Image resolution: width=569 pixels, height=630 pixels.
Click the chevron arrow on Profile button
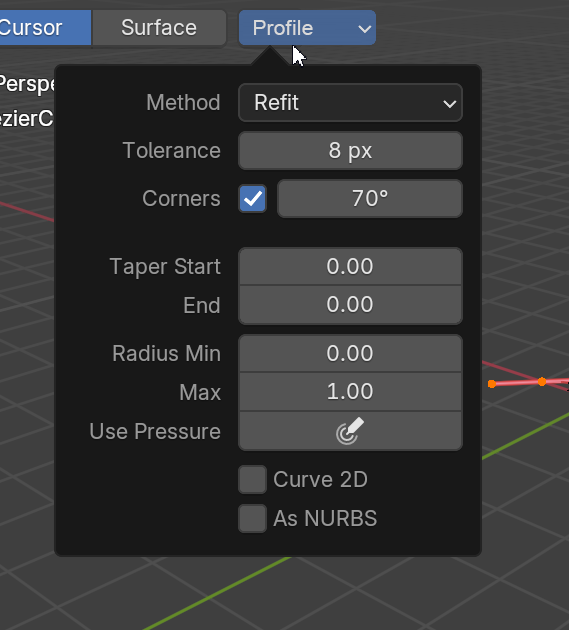tap(364, 29)
